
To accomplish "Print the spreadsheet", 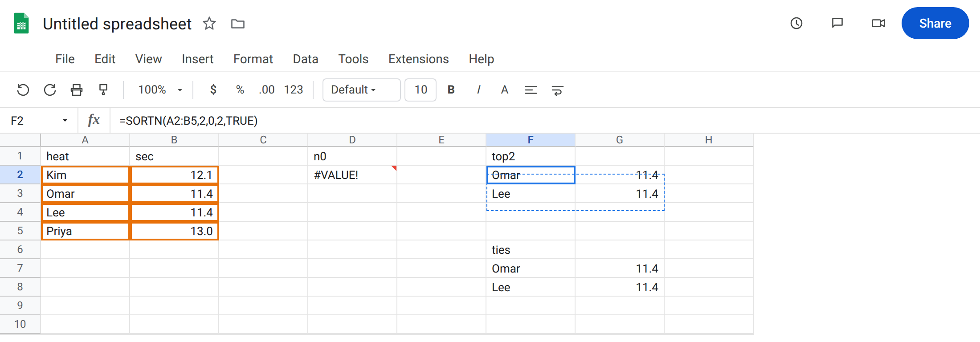I will (77, 90).
